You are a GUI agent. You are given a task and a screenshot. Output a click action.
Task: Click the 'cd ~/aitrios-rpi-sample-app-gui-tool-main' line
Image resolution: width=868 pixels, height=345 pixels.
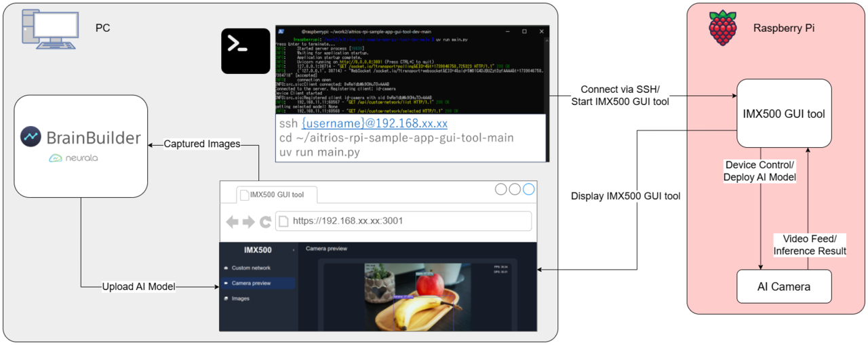click(x=397, y=138)
